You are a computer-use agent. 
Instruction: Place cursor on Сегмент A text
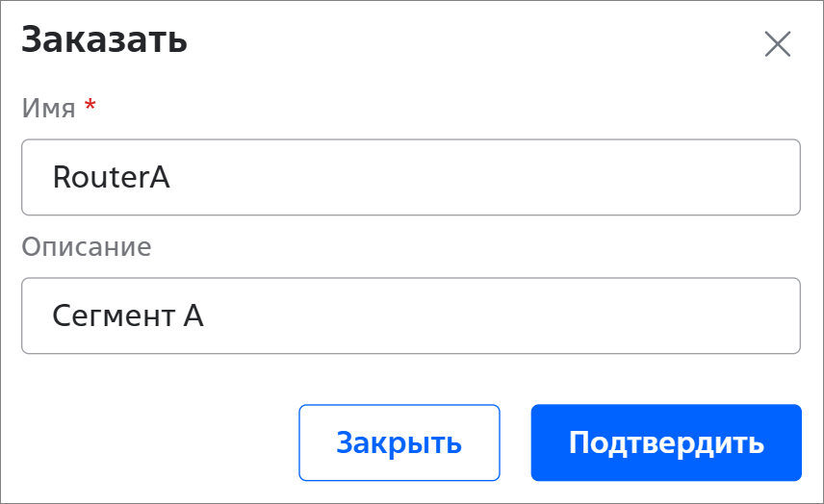(127, 316)
